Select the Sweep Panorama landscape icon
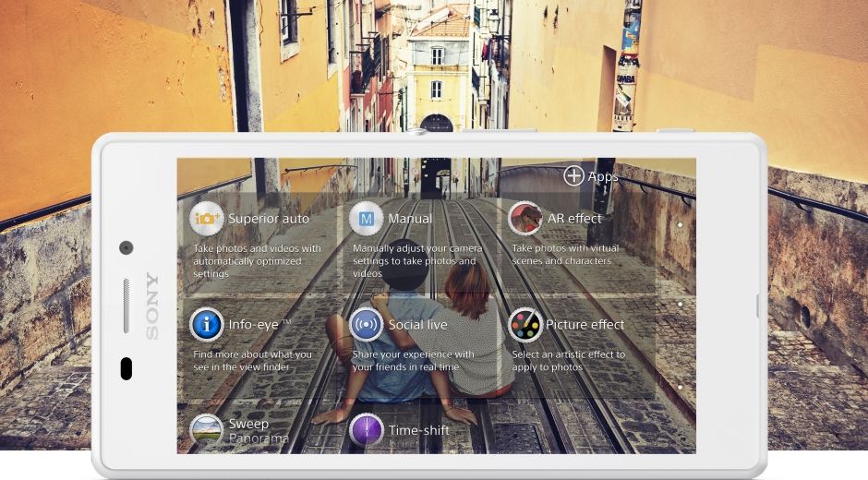This screenshot has width=868, height=480. click(x=207, y=430)
